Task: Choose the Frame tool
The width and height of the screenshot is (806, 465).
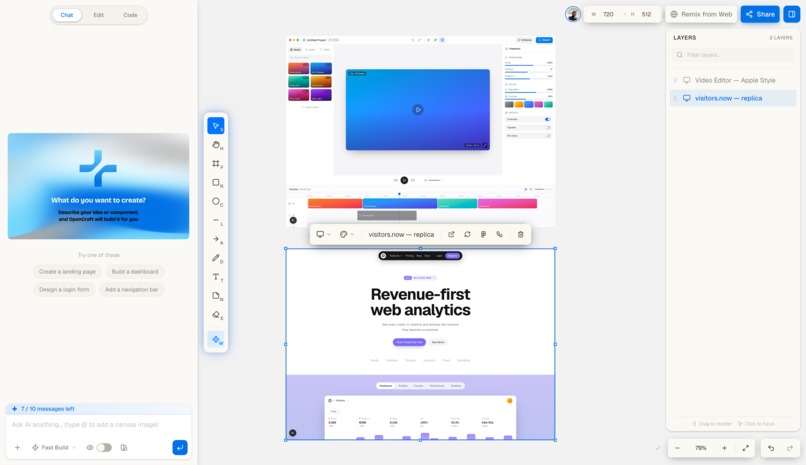Action: (216, 164)
